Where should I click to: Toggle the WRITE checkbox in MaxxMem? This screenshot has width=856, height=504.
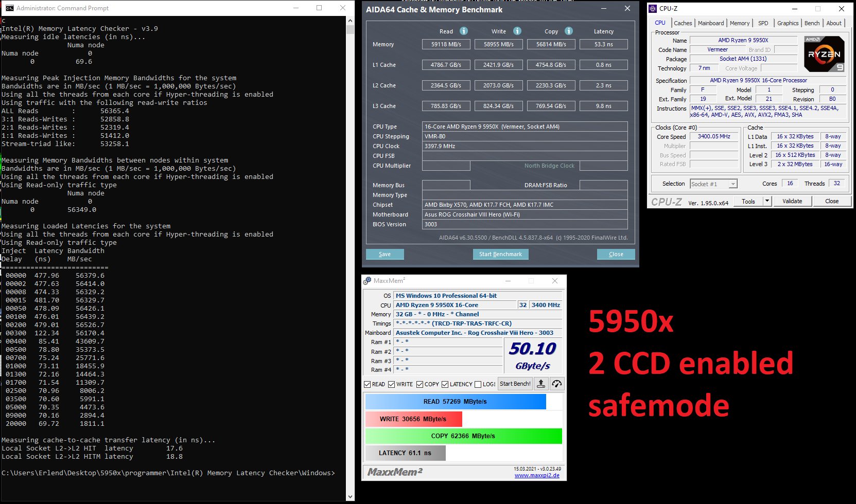point(391,384)
